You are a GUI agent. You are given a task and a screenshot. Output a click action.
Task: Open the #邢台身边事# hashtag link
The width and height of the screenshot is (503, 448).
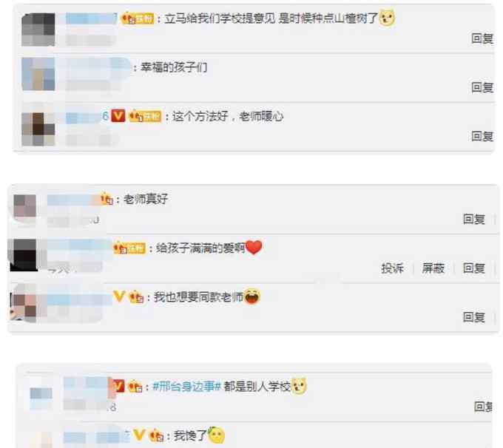coord(186,387)
